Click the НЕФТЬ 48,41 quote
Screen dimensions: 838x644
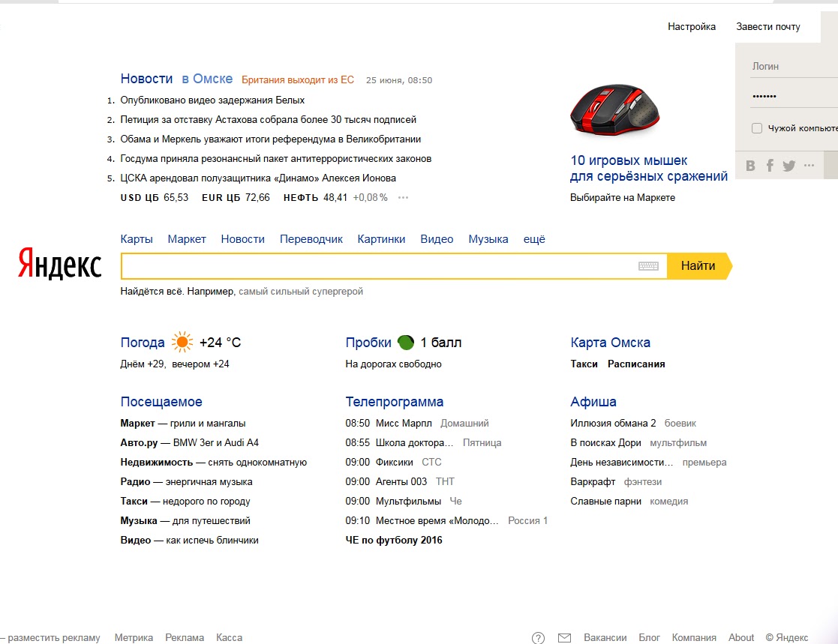(x=315, y=198)
